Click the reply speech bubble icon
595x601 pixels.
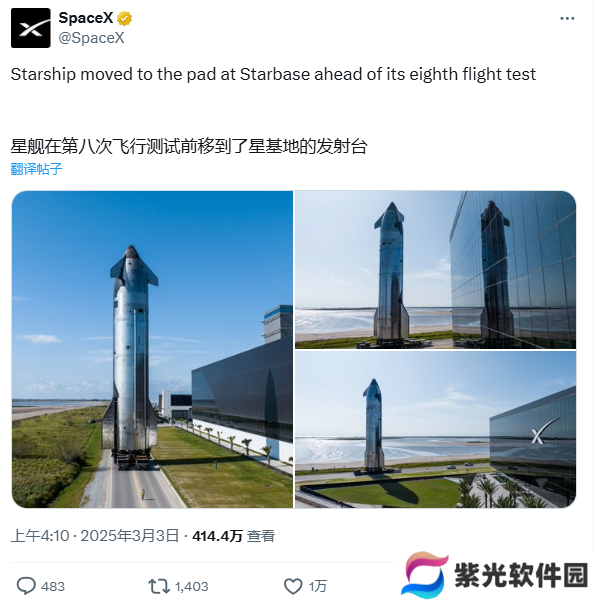click(x=26, y=586)
